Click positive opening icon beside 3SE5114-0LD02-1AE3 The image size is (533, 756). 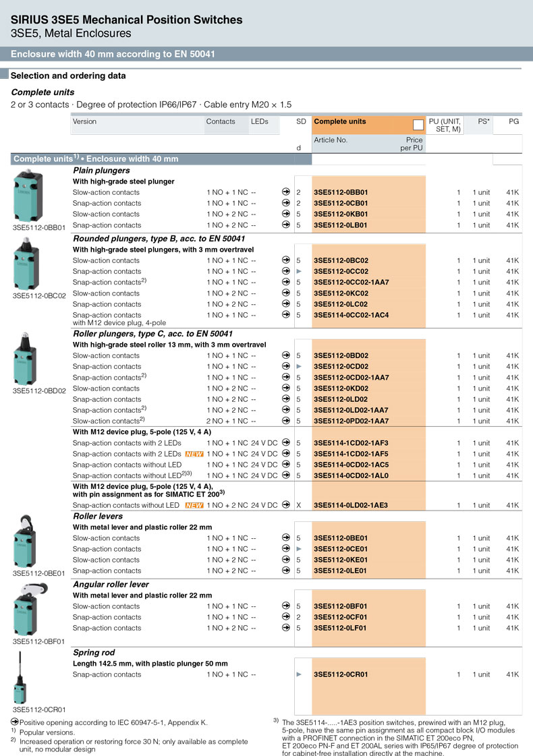tap(286, 505)
